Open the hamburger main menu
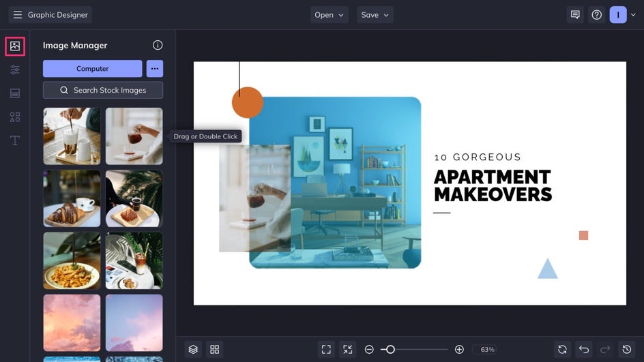Viewport: 644px width, 362px height. coord(17,15)
